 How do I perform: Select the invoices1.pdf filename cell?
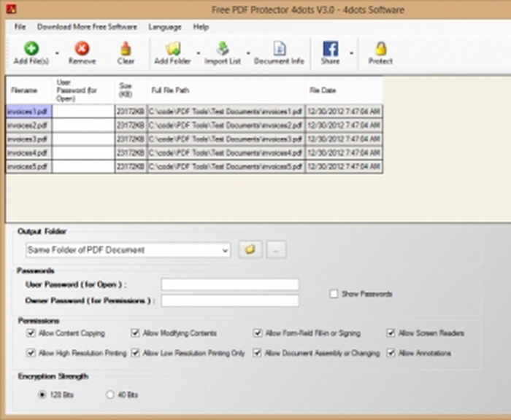click(28, 112)
